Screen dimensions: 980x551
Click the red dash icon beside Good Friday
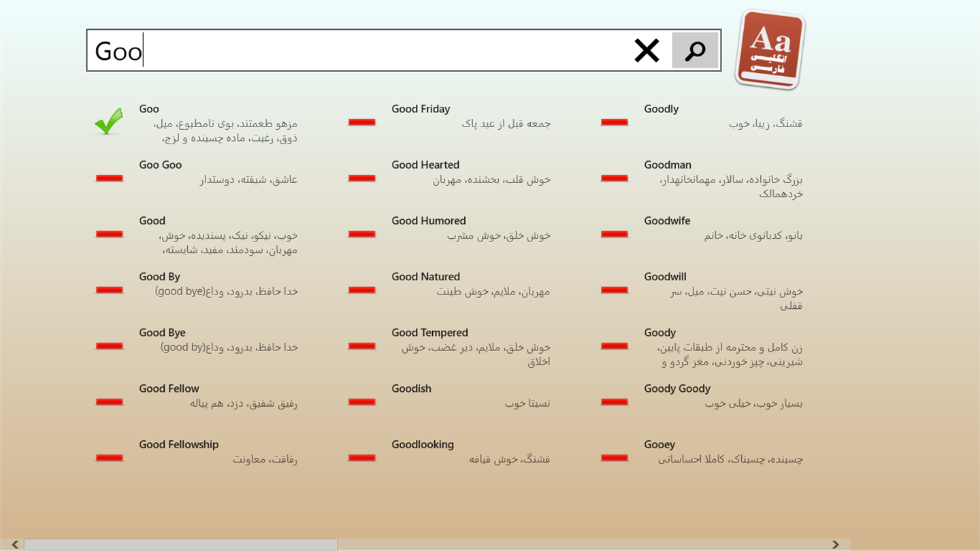362,122
